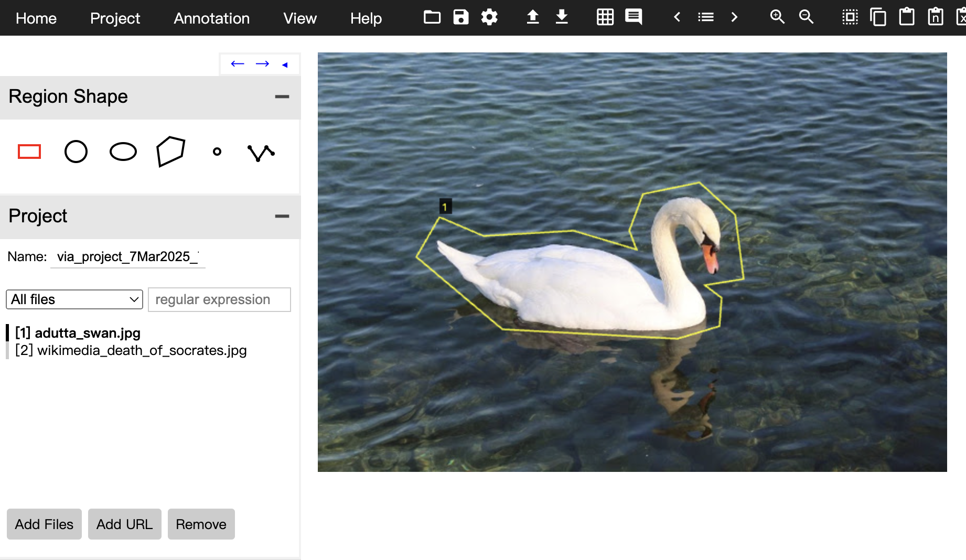Click the Add URL button
This screenshot has width=966, height=560.
pyautogui.click(x=125, y=524)
